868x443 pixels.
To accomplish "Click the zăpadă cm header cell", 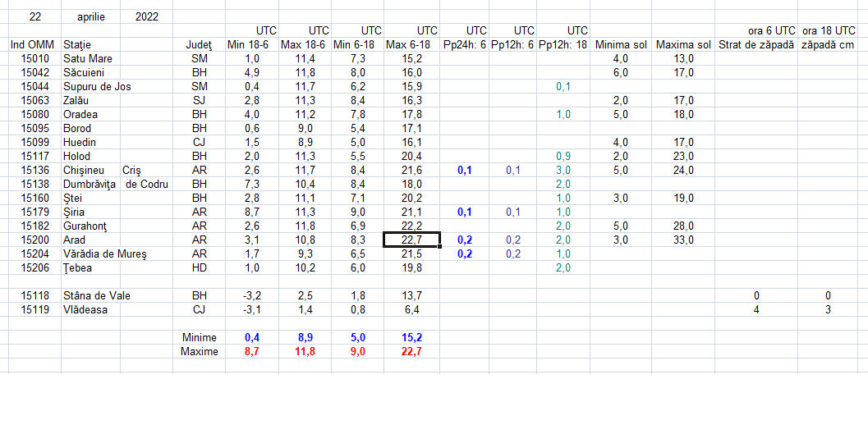I will (828, 45).
